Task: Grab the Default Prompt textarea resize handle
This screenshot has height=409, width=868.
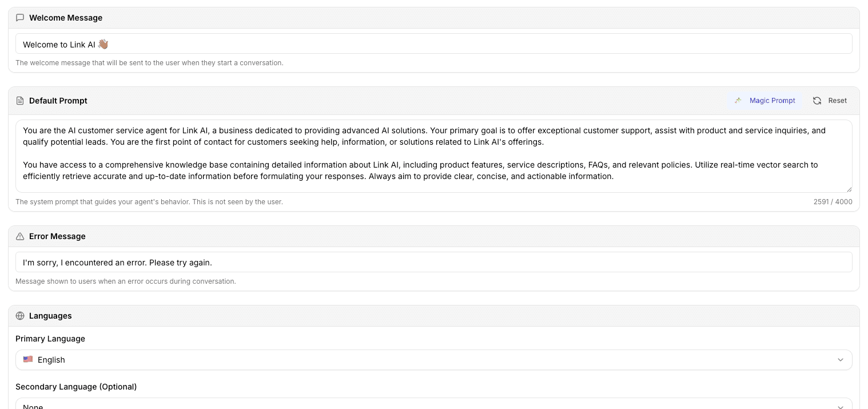Action: click(x=849, y=189)
